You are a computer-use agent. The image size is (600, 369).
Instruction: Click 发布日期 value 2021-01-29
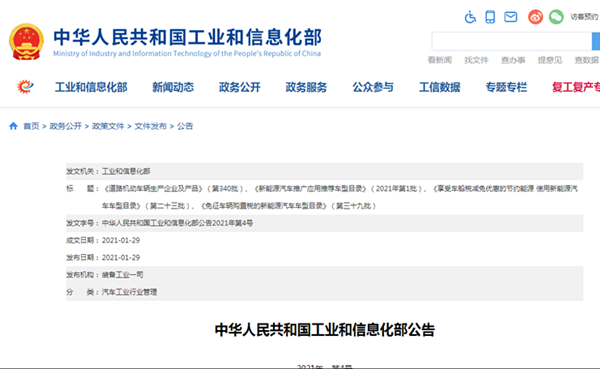[x=121, y=257]
